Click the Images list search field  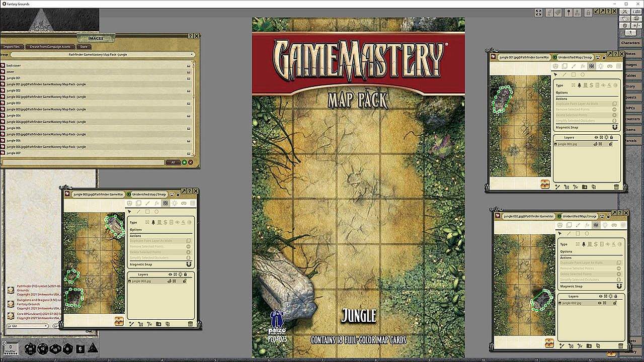click(x=83, y=162)
